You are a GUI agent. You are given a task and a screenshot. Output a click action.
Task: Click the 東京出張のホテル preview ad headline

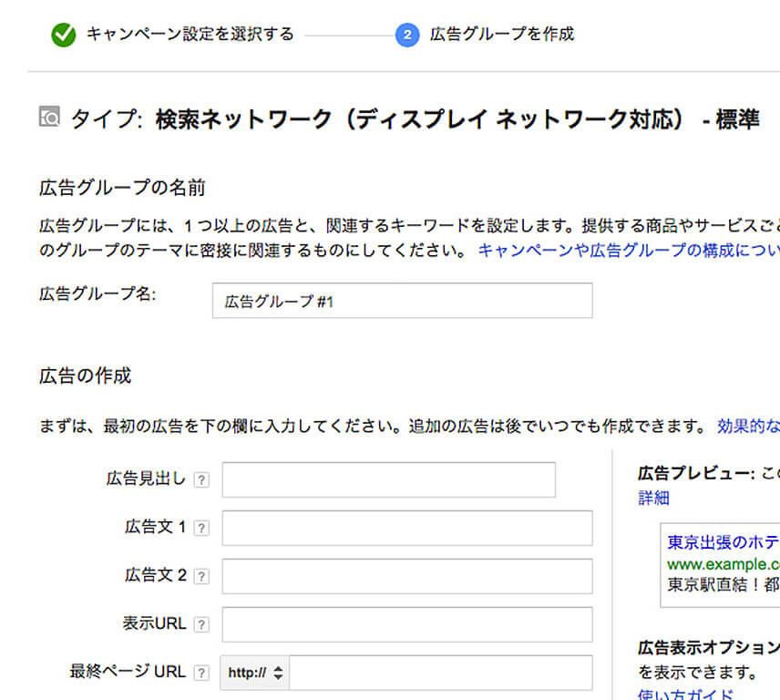(724, 541)
